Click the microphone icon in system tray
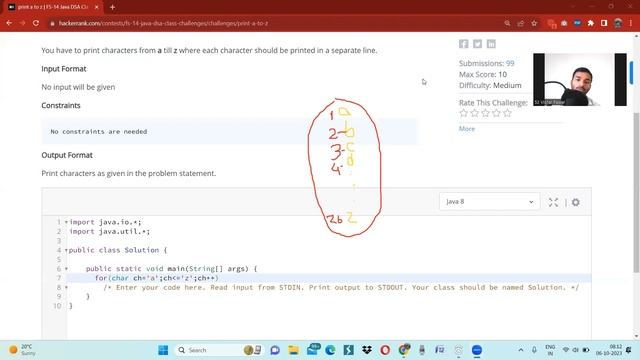640x360 pixels. pos(534,350)
